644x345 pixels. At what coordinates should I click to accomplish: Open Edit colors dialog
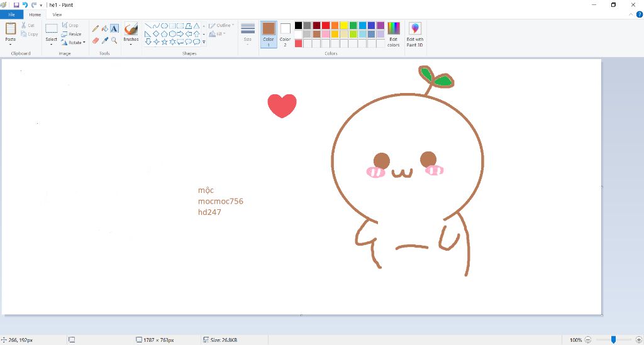393,35
